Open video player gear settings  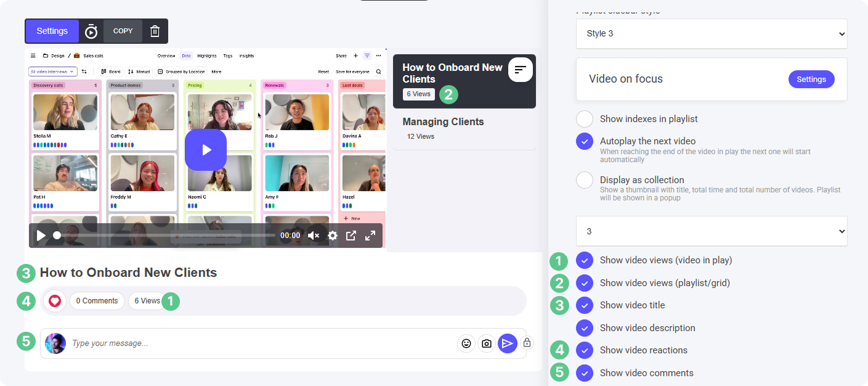[333, 236]
